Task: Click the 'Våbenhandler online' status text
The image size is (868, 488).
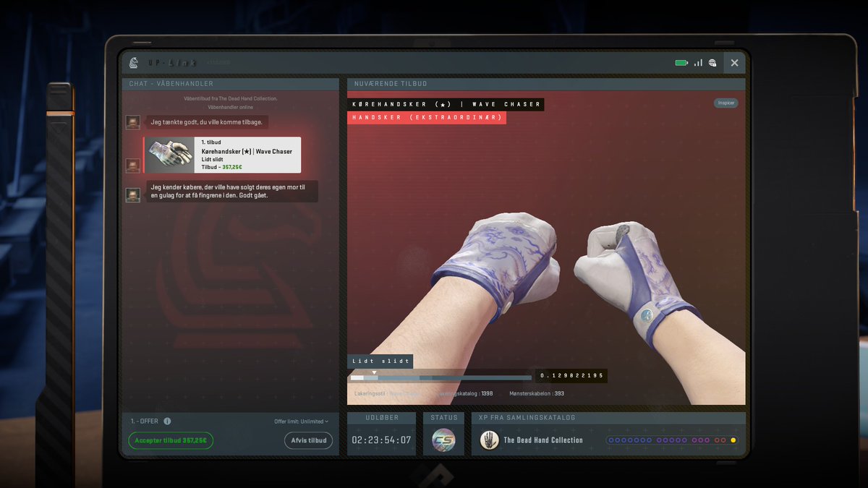Action: (x=230, y=106)
